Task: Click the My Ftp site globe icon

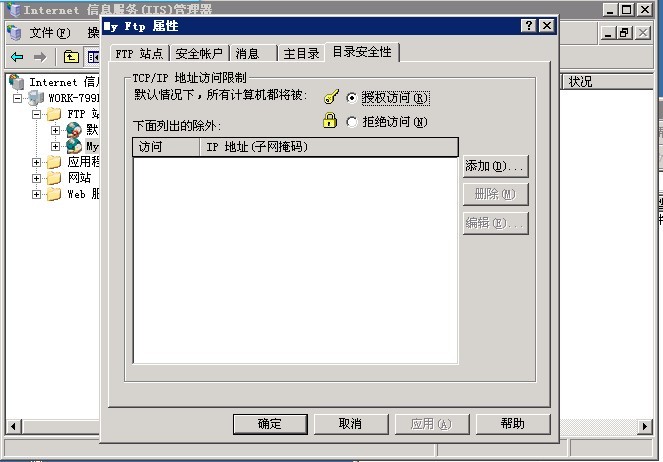Action: (74, 146)
